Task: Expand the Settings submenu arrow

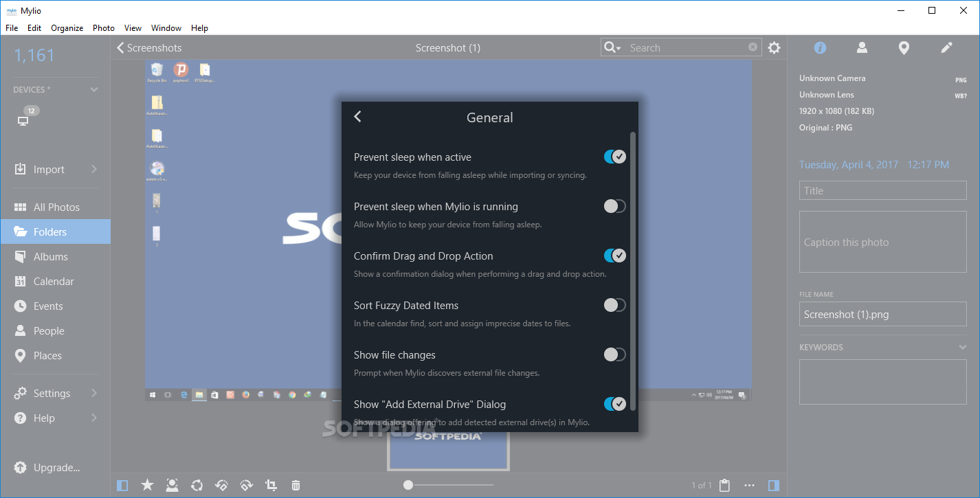Action: tap(94, 394)
